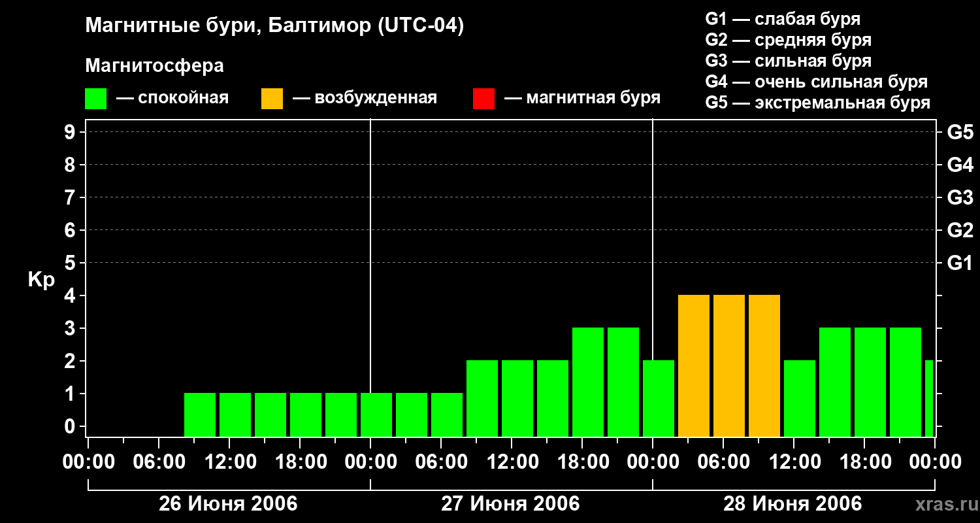Click the 'Магнитосфера' legend heading
This screenshot has height=523, width=980.
point(154,66)
